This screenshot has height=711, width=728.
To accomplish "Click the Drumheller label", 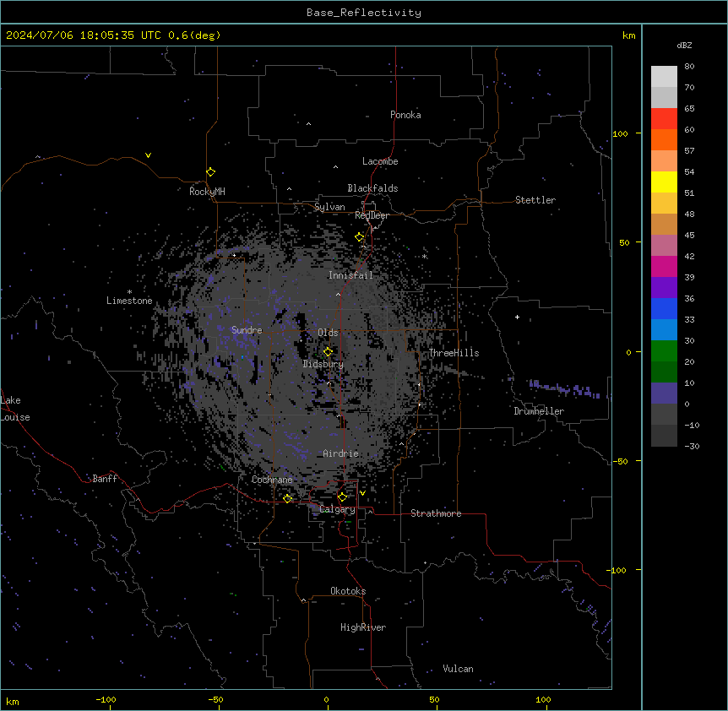I will tap(539, 411).
